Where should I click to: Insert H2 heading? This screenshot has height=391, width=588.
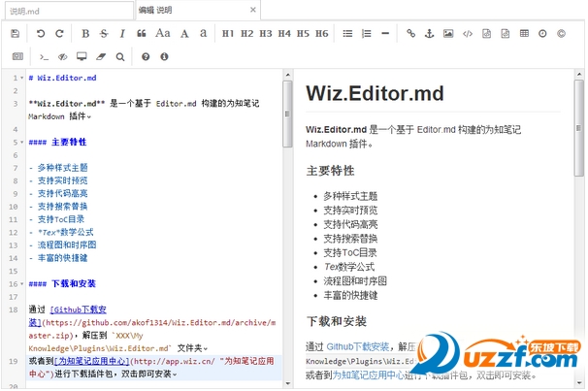coord(246,34)
